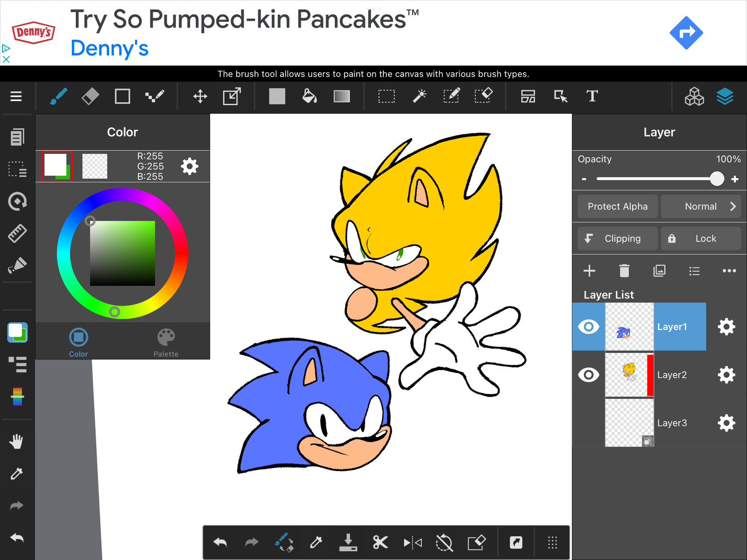Open the Denny's ad directions arrow

pos(686,33)
